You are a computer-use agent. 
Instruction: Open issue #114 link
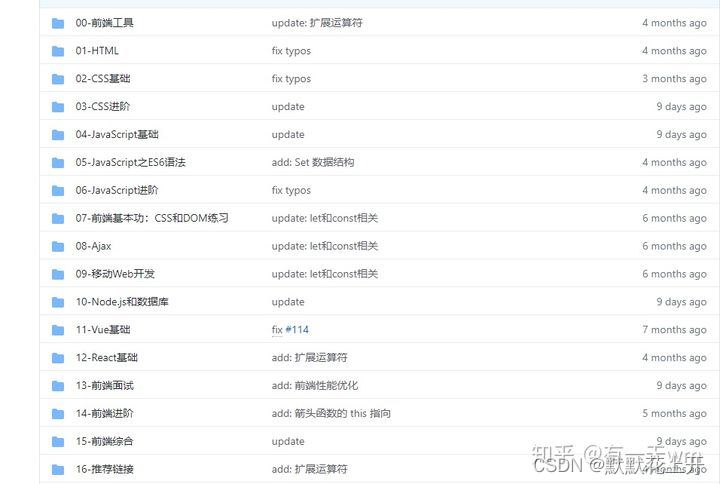tap(297, 330)
